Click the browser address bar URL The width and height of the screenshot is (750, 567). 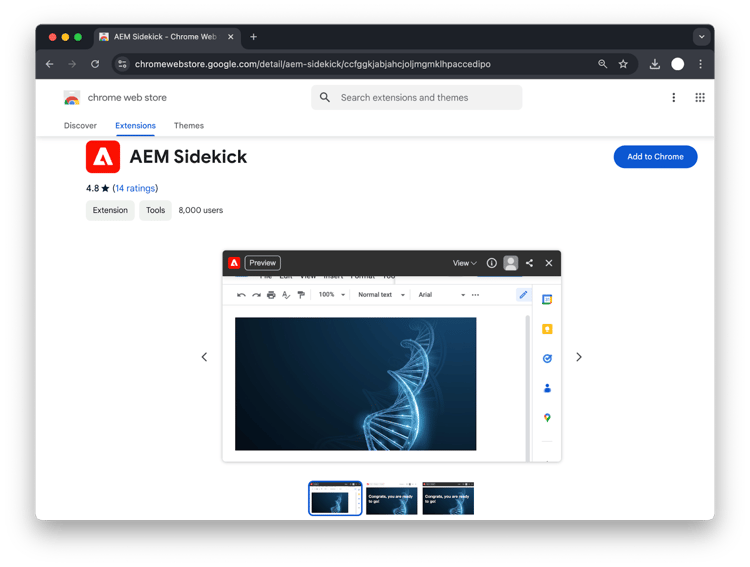[313, 64]
